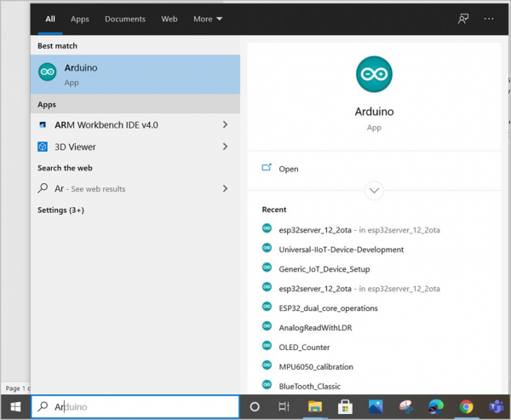Expand ARM Workbench IDE v4.0 arrow
511x420 pixels.
(225, 124)
